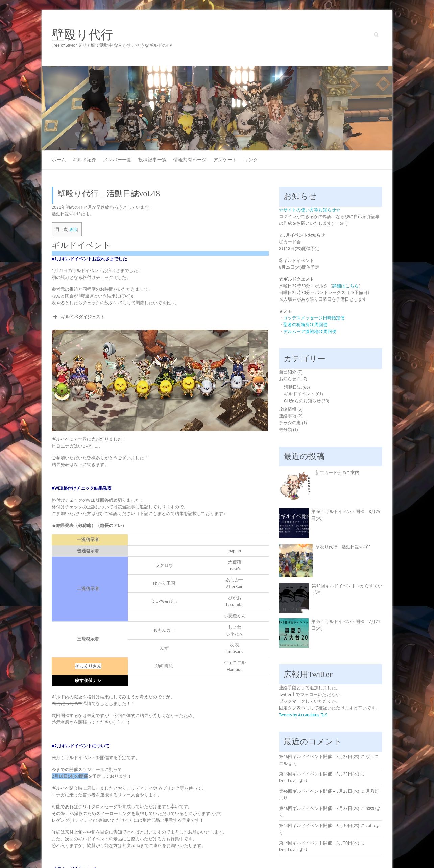Open 第45回ギルドイベント開催 – 7月21日 post title
434x868 pixels.
point(346,625)
